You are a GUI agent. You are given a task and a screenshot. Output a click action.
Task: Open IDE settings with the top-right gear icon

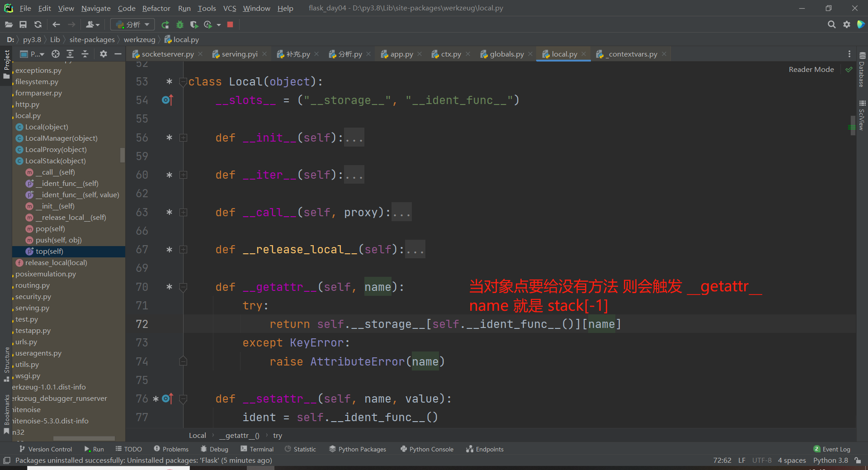tap(846, 24)
